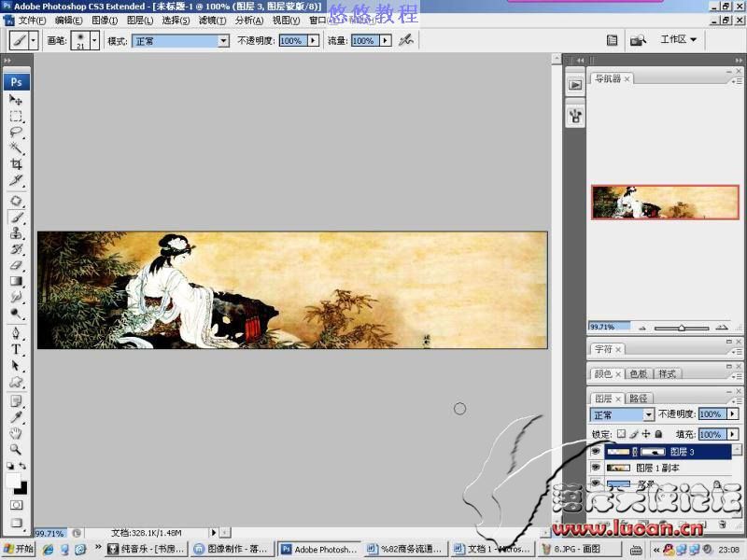Open the brush 模式 dropdown
The image size is (747, 560).
tap(223, 41)
